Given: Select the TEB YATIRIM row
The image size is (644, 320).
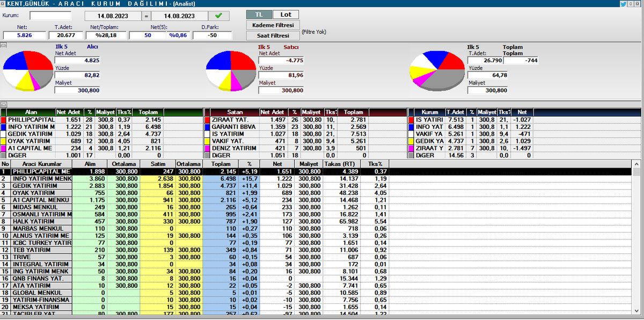Looking at the screenshot, I should (316, 250).
